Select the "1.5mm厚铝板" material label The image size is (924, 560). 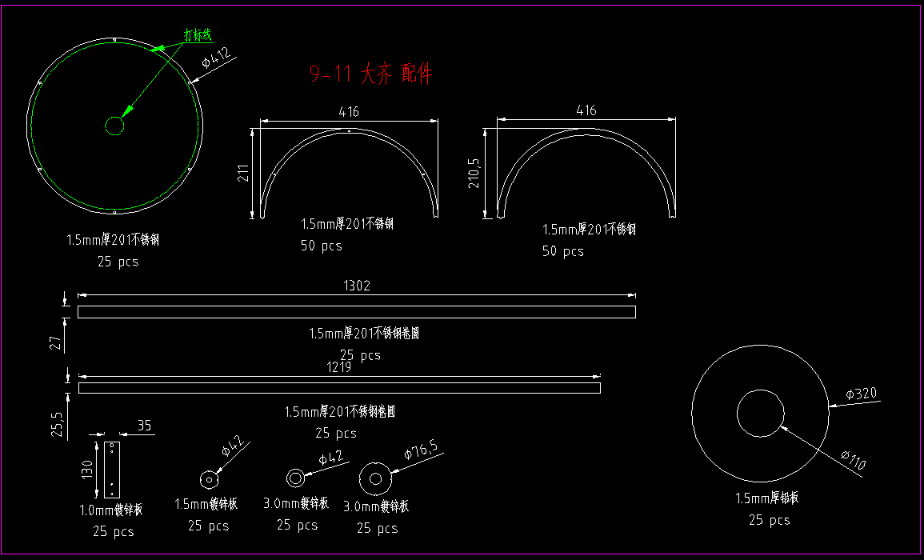tap(767, 498)
